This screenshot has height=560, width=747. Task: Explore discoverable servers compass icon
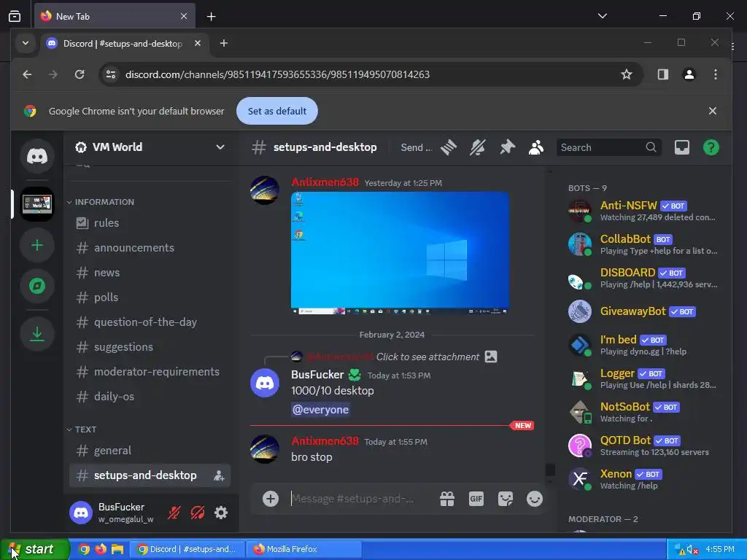pyautogui.click(x=37, y=286)
